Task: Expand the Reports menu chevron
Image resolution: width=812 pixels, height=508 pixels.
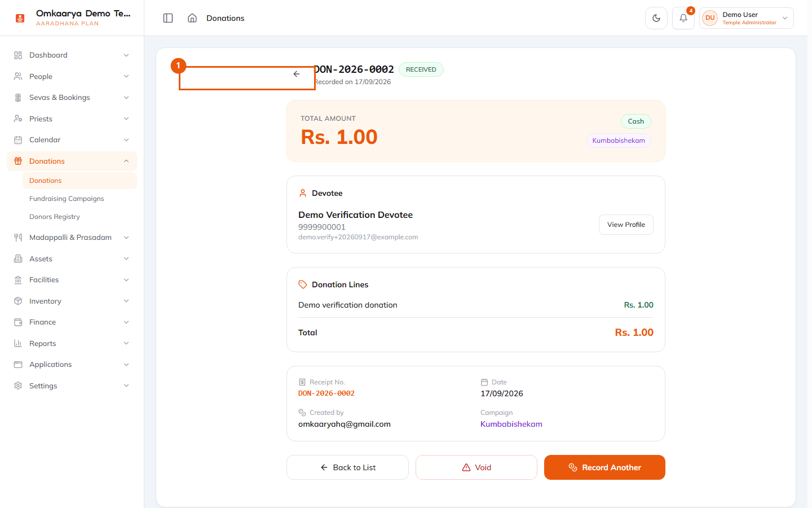Action: pyautogui.click(x=126, y=343)
